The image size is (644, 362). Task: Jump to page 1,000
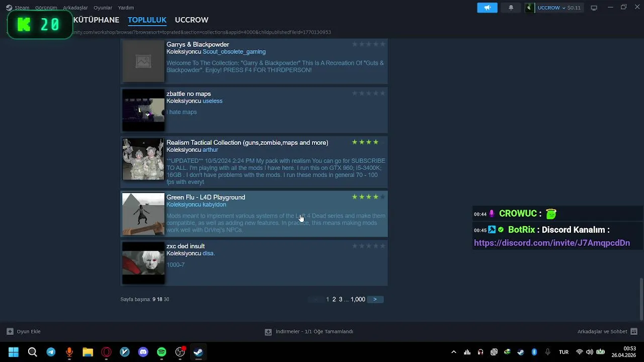(358, 299)
